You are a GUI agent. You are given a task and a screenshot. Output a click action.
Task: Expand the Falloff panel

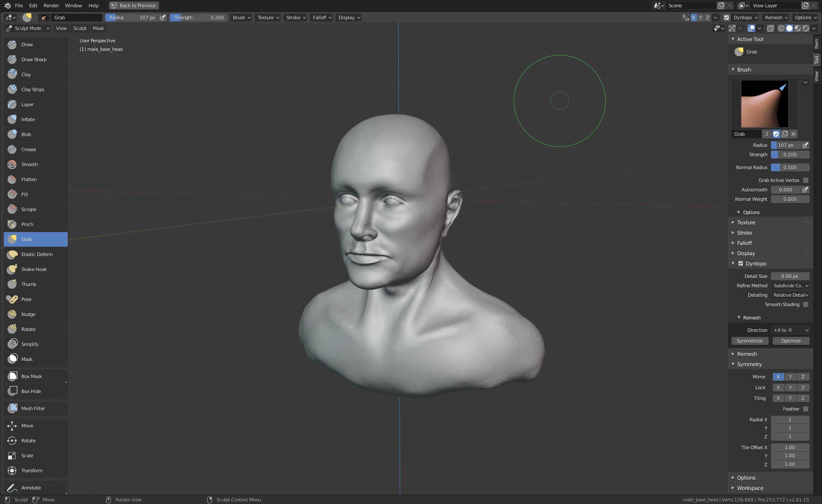(x=745, y=243)
